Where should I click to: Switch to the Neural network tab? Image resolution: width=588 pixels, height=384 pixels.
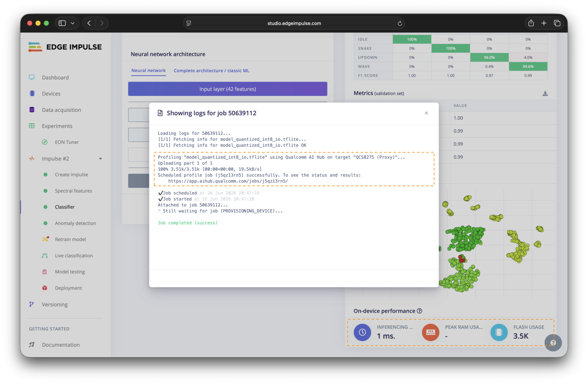[149, 71]
